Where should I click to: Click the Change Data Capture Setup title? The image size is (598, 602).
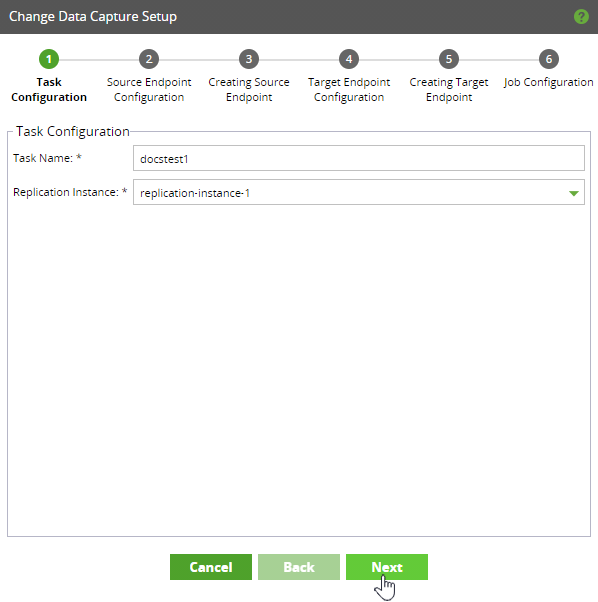coord(93,17)
